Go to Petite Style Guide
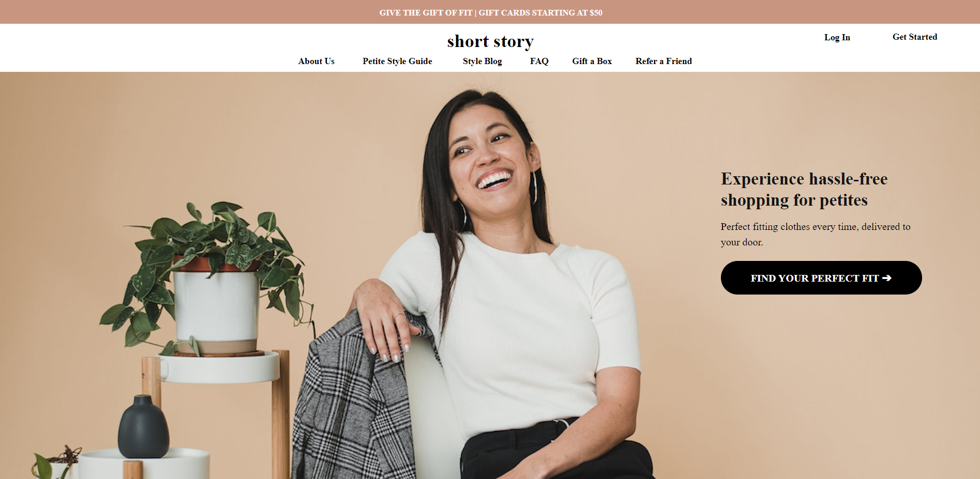Screen dimensions: 980x479 (x=397, y=61)
